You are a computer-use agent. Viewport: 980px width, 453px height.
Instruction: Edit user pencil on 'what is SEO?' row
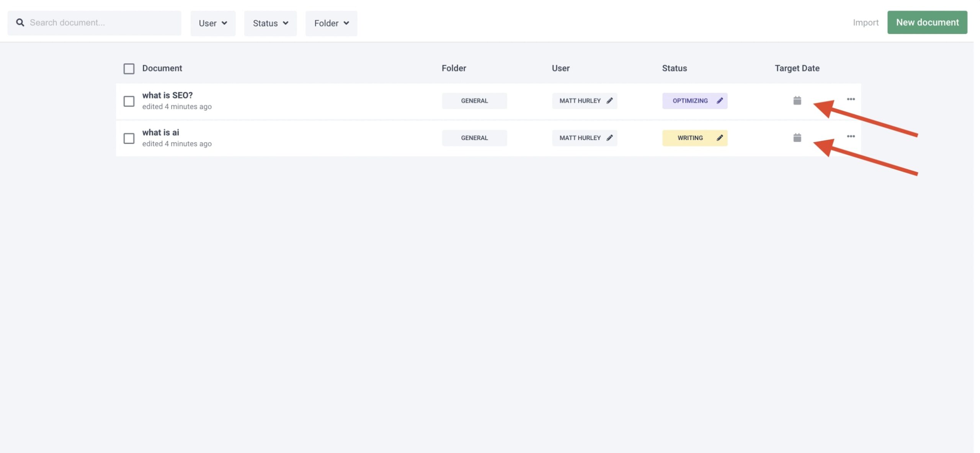(x=609, y=101)
